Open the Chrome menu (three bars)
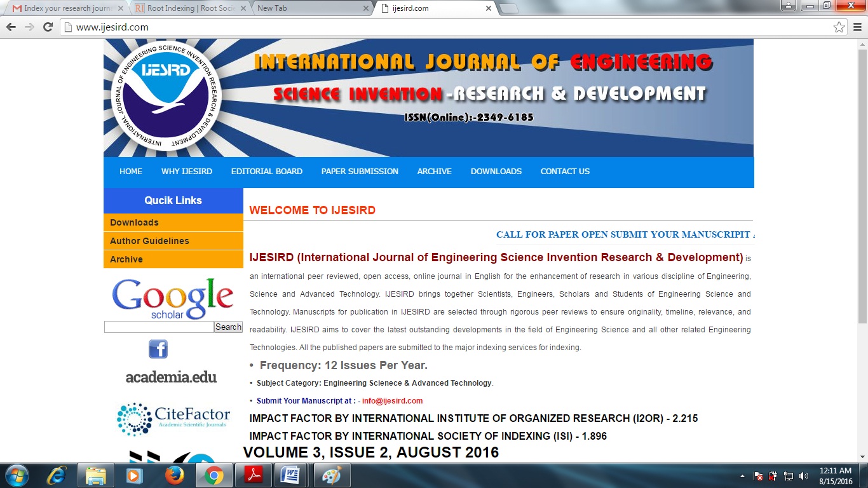 [857, 27]
